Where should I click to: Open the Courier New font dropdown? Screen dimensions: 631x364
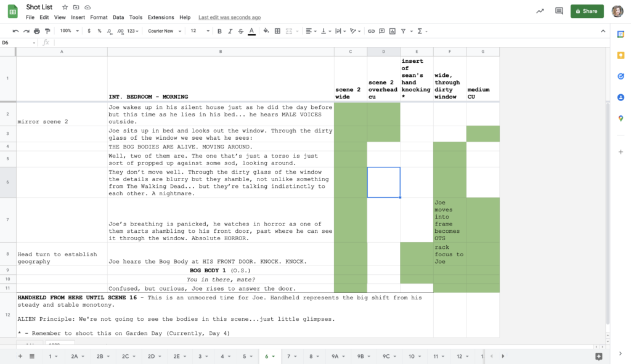tap(164, 31)
